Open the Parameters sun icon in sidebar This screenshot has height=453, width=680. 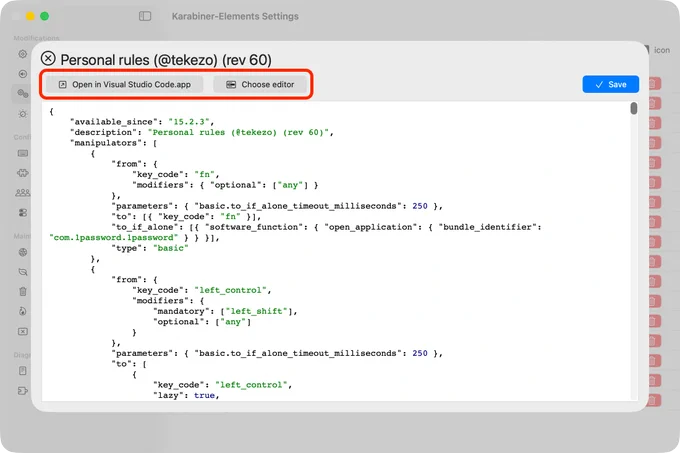pos(23,114)
